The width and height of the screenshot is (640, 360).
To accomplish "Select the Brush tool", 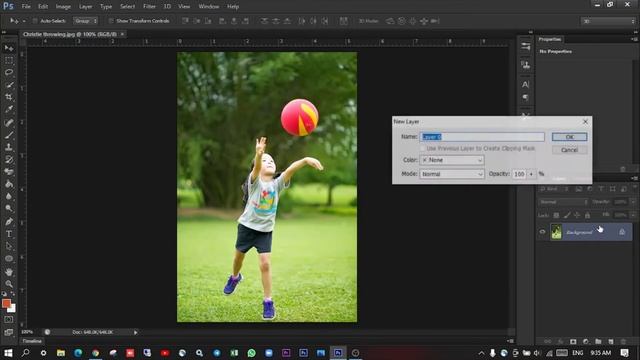I will [x=9, y=135].
